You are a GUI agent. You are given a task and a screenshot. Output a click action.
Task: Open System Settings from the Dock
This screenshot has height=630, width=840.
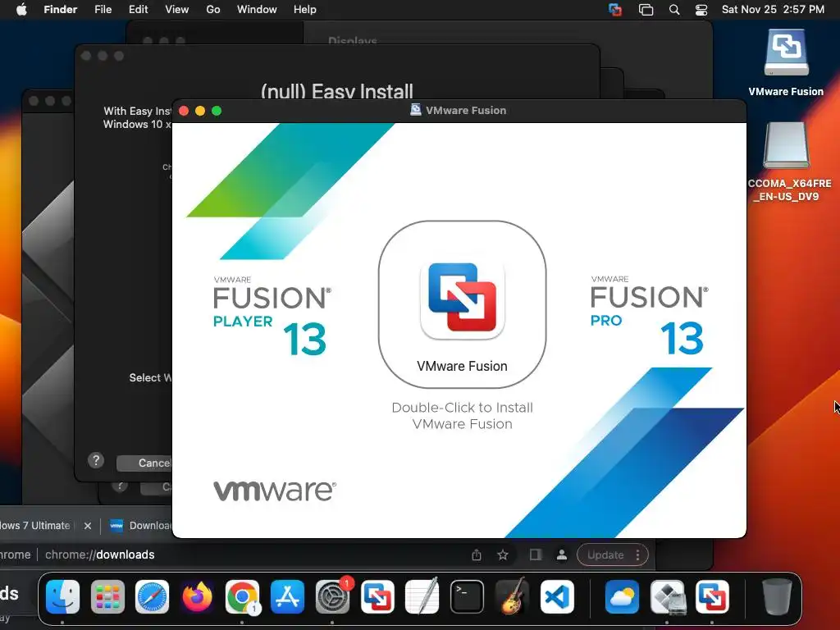pos(332,596)
